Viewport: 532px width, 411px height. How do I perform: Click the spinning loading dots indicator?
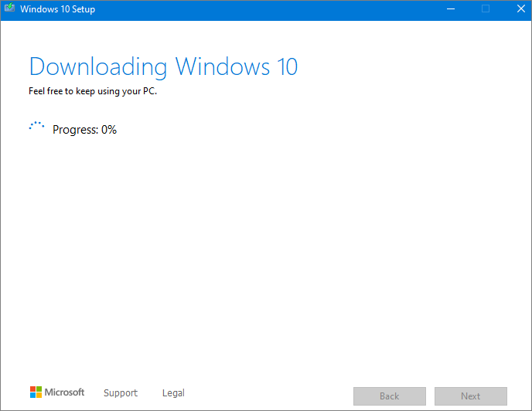pyautogui.click(x=36, y=127)
